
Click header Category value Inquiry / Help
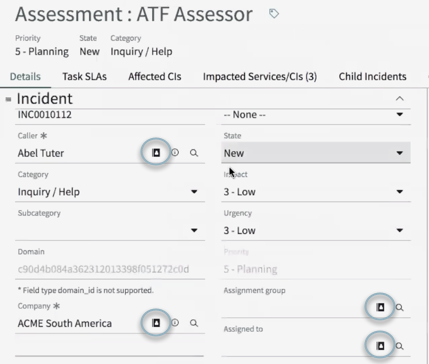pyautogui.click(x=141, y=52)
